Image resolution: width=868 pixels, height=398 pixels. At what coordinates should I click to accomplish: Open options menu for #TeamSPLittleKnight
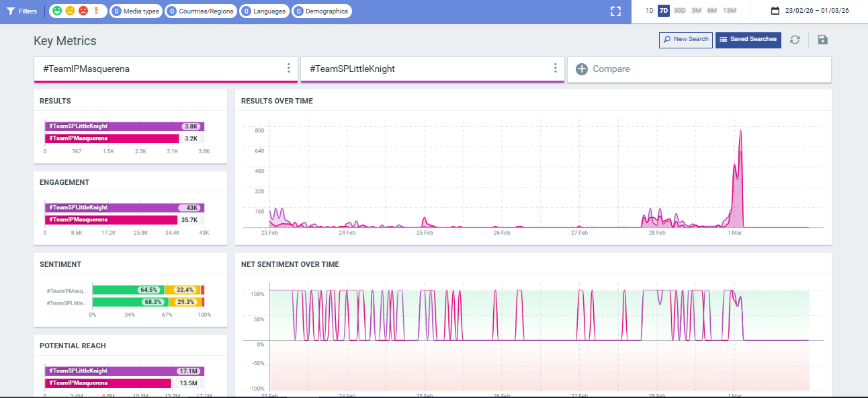point(556,68)
